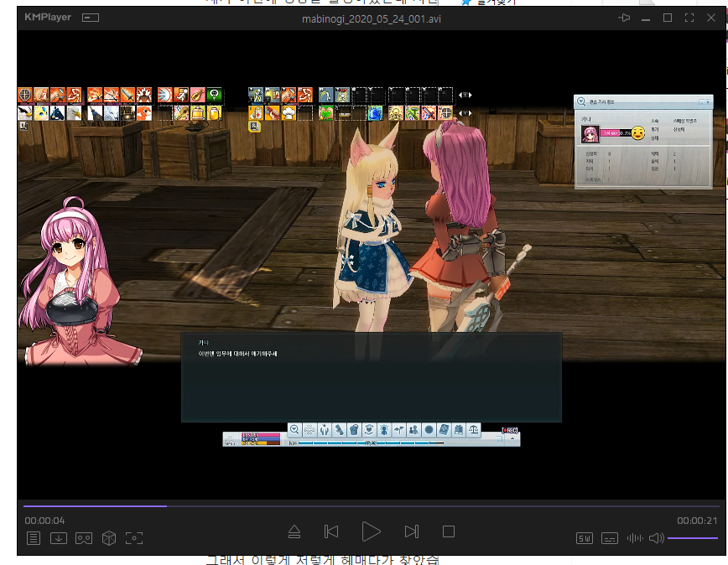Screen dimensions: 728x565
Task: Skip to the next file
Action: [x=412, y=531]
